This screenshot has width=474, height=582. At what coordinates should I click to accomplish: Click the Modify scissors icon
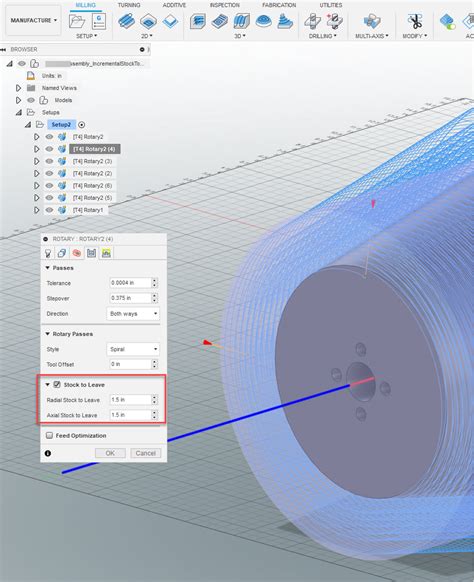[x=415, y=22]
